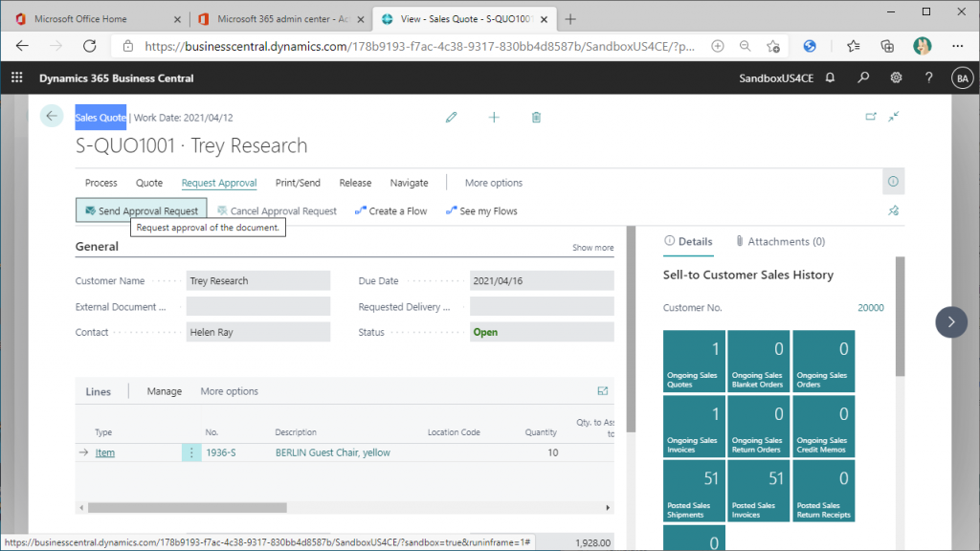
Task: Open the app launcher waffle icon
Action: point(17,78)
